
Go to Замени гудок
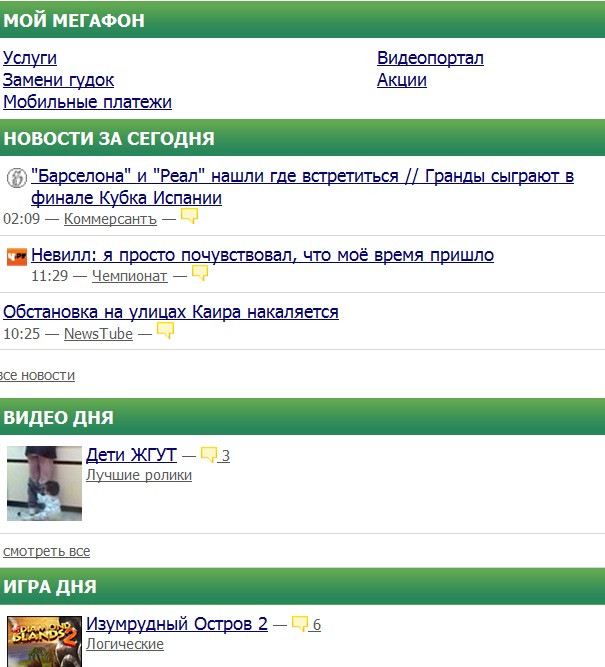(x=58, y=80)
